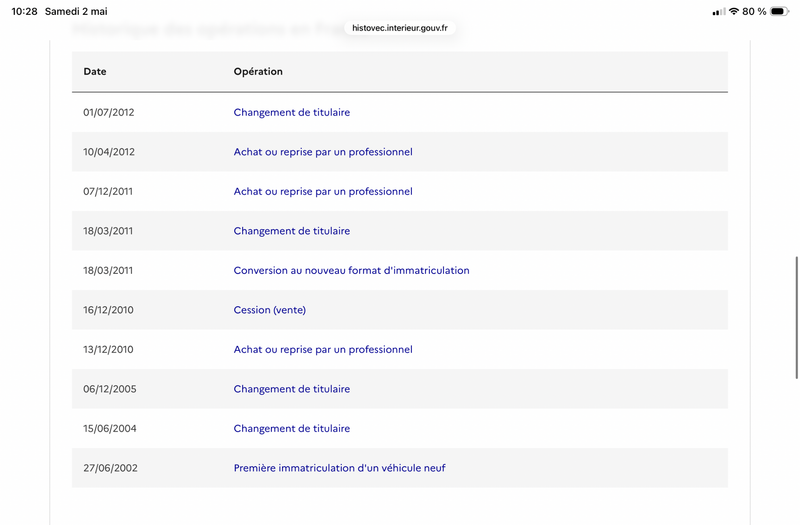The width and height of the screenshot is (800, 525).
Task: Tap the Wi-Fi signal icon
Action: click(x=734, y=11)
